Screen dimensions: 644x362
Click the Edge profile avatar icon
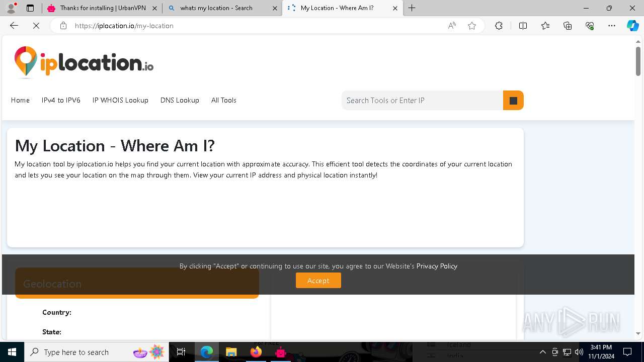(x=11, y=8)
